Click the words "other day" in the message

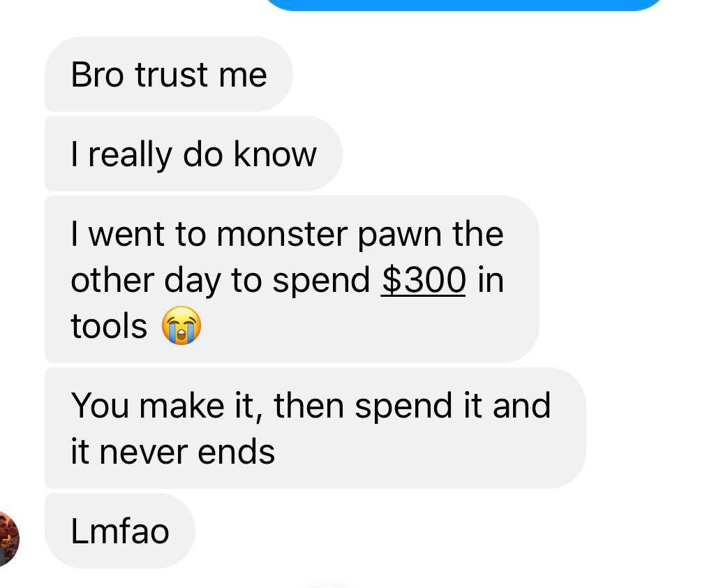pos(146,281)
